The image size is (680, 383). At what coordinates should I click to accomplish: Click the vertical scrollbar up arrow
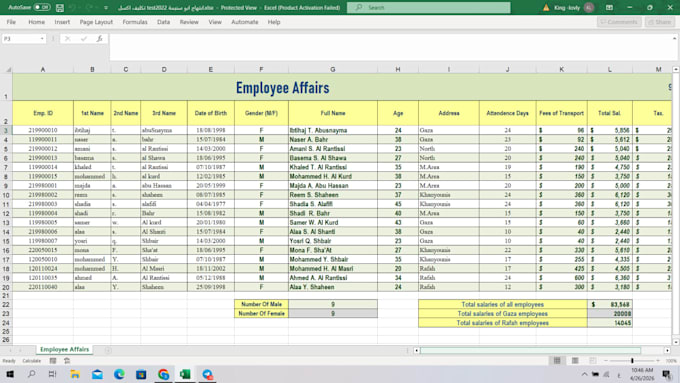[x=676, y=69]
